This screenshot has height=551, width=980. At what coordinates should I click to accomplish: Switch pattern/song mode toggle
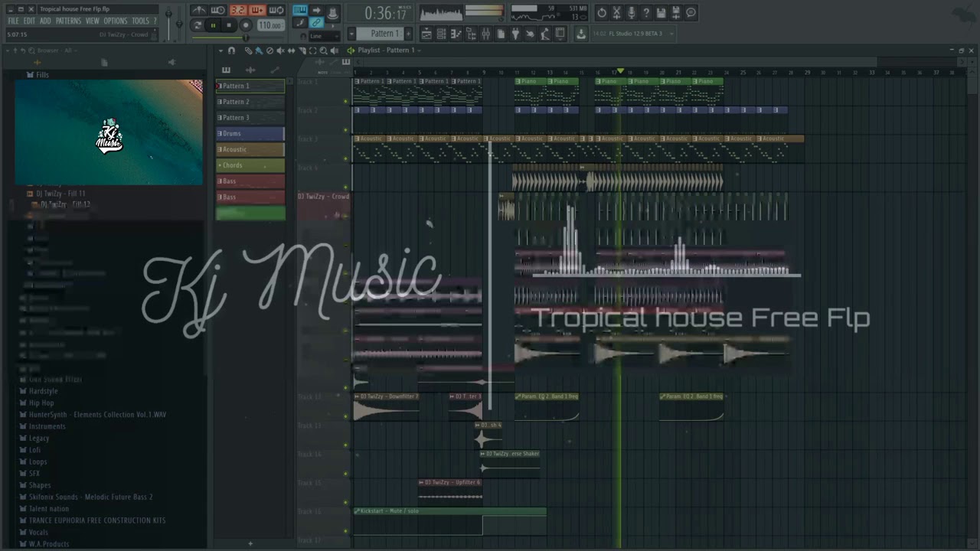click(x=198, y=25)
